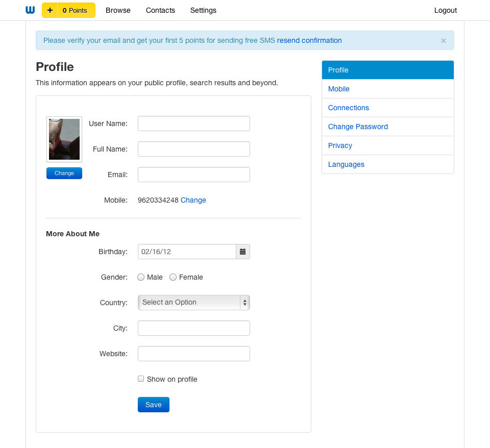Click the 0 Points indicator
Viewport: 490px width, 448px height.
[x=76, y=10]
